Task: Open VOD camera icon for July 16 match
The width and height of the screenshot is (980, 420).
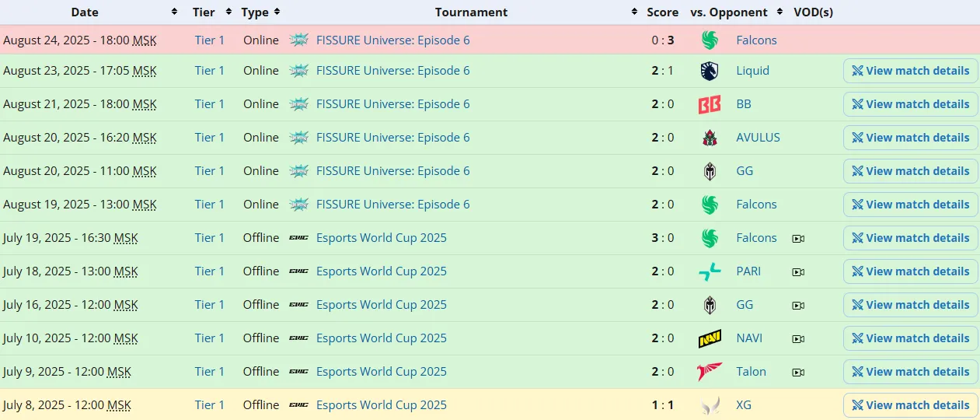Action: (798, 306)
